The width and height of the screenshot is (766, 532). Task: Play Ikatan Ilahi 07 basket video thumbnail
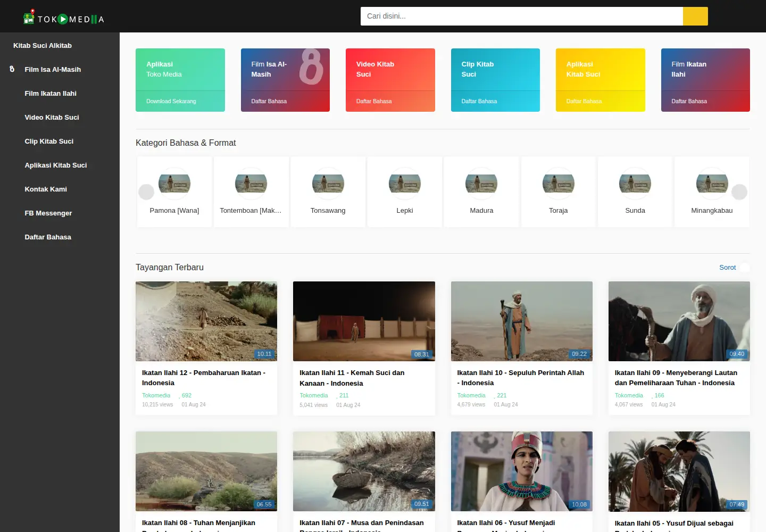tap(364, 471)
